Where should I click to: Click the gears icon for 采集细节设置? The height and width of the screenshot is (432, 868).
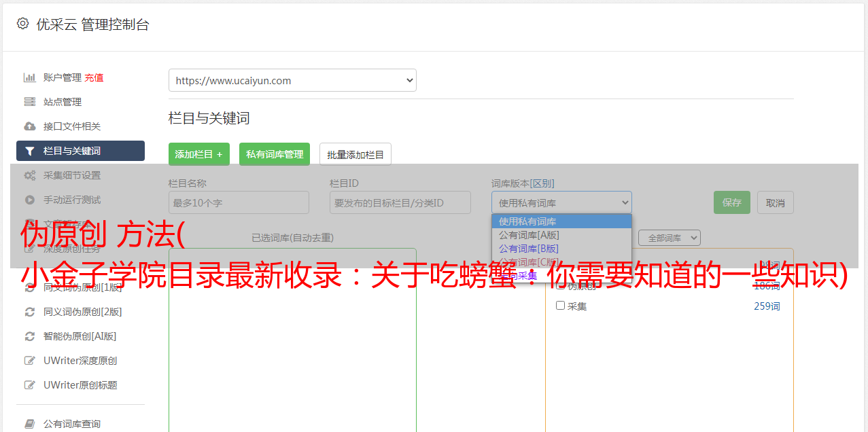pos(29,175)
